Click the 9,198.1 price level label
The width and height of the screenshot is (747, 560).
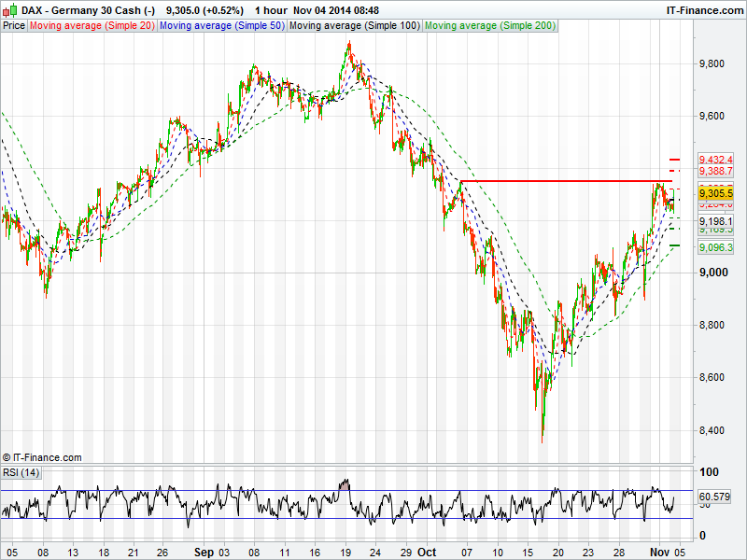(x=715, y=221)
